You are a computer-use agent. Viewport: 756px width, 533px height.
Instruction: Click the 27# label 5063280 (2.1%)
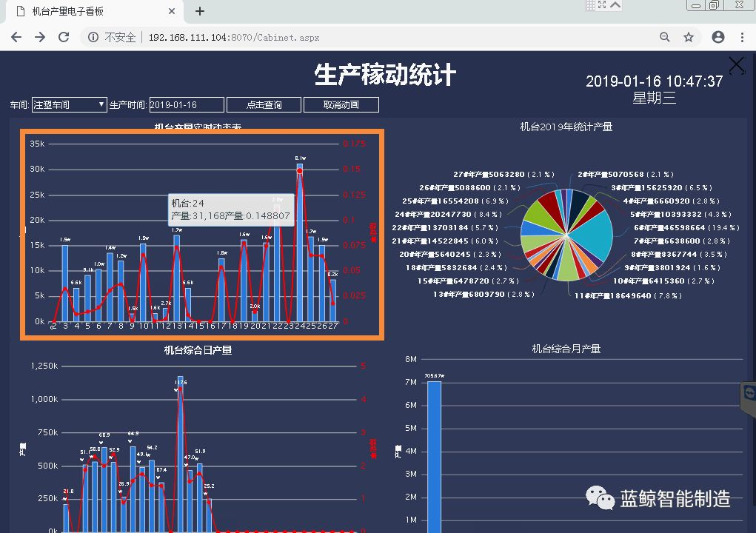point(504,174)
